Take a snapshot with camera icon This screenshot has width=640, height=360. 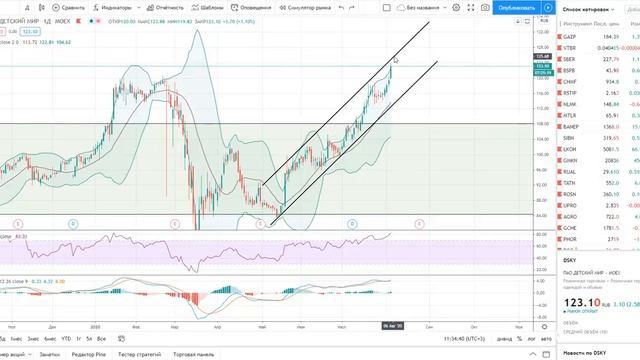[x=485, y=8]
